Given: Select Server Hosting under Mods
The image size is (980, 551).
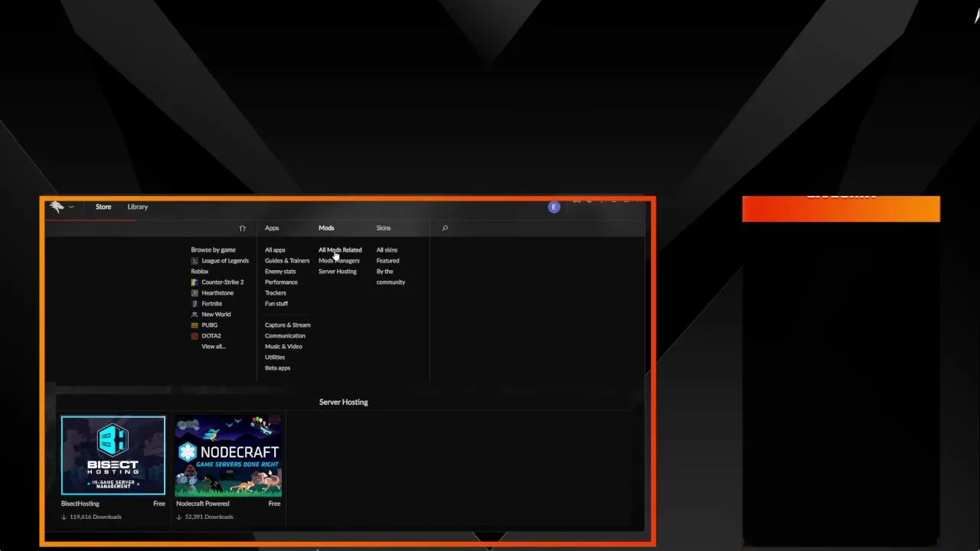Looking at the screenshot, I should [x=338, y=272].
